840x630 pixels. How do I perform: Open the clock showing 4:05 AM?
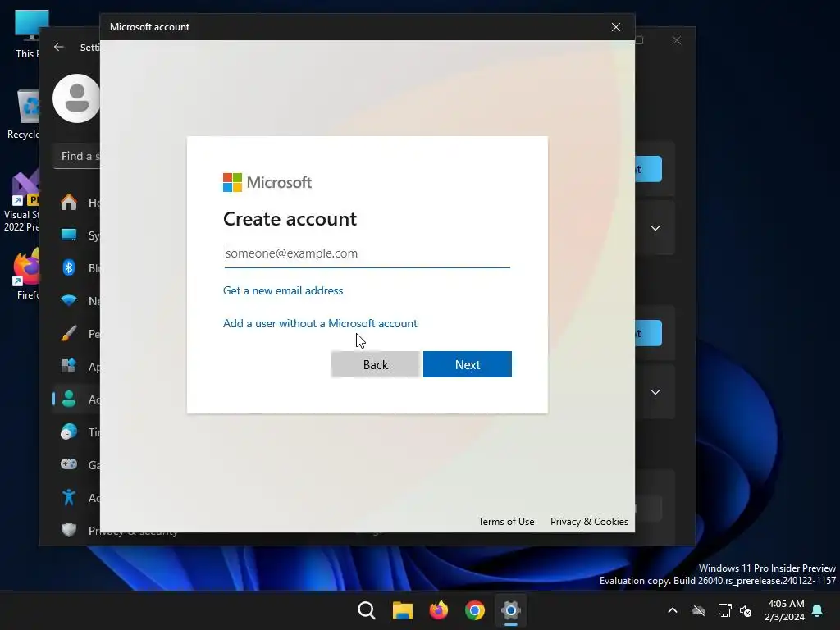click(x=785, y=610)
